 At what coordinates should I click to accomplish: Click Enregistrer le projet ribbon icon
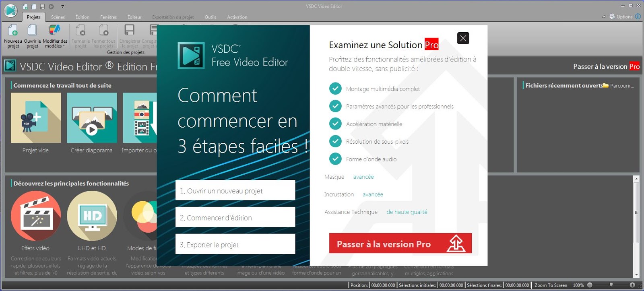pyautogui.click(x=130, y=36)
